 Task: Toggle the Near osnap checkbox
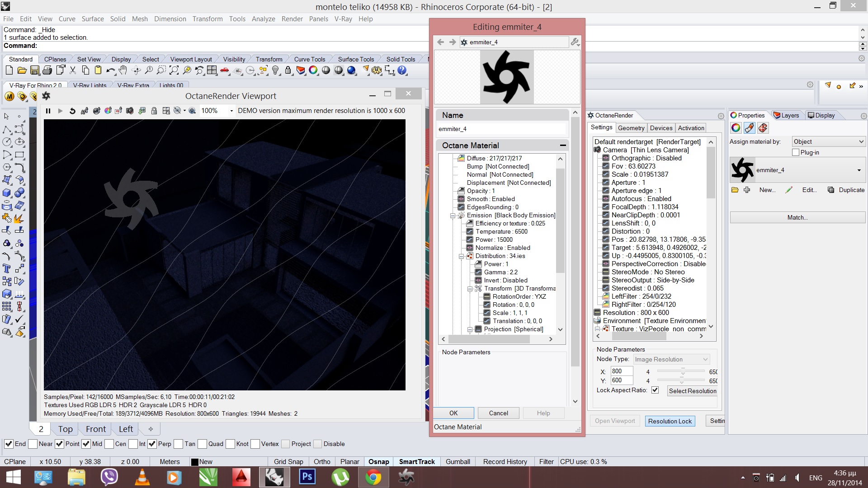[33, 444]
